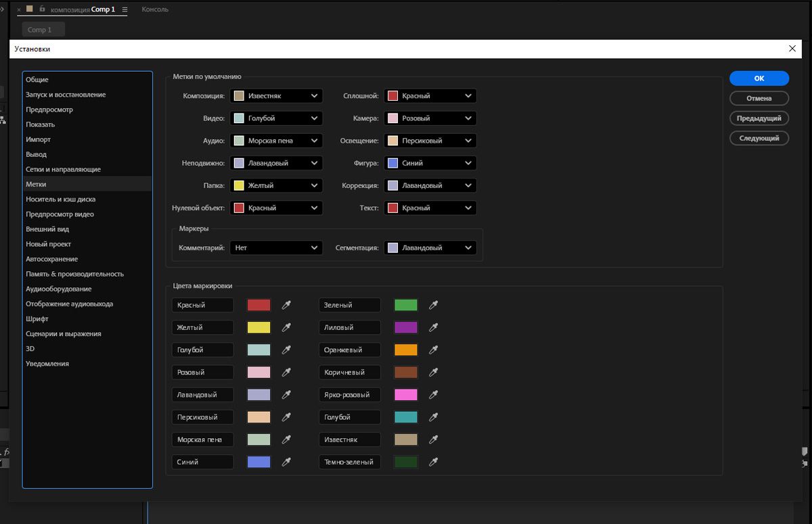Viewport: 812px width, 524px height.
Task: Use eyedropper next to Лиловый swatch
Action: 434,327
